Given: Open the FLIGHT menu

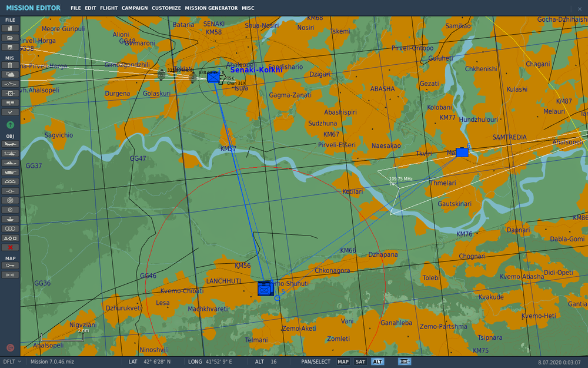Looking at the screenshot, I should (109, 8).
